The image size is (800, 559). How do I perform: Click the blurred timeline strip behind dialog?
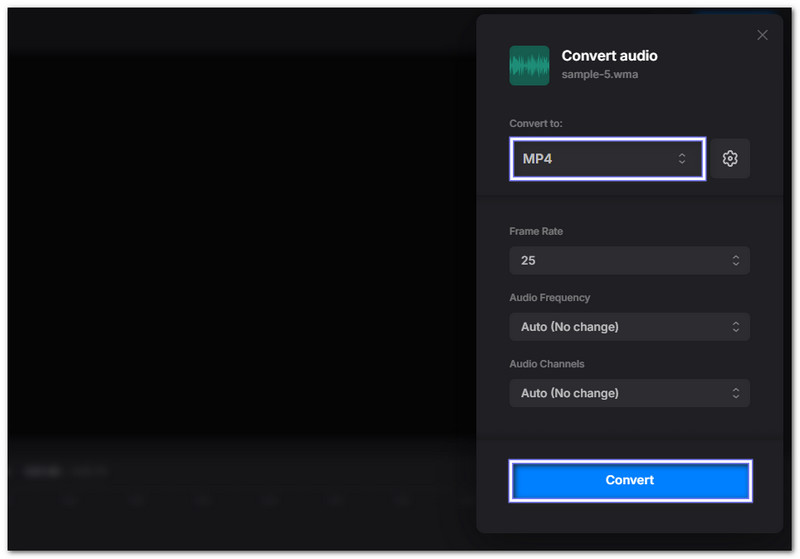click(x=240, y=485)
